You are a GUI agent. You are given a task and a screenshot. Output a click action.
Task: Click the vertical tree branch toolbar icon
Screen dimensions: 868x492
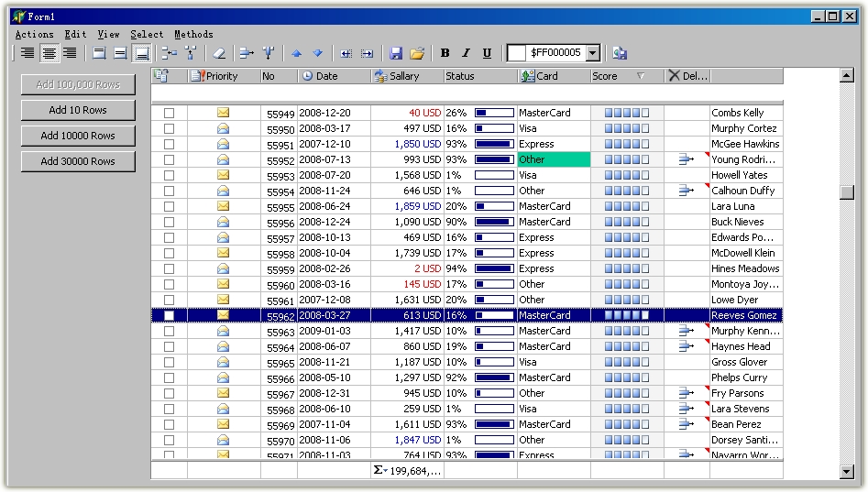point(191,53)
